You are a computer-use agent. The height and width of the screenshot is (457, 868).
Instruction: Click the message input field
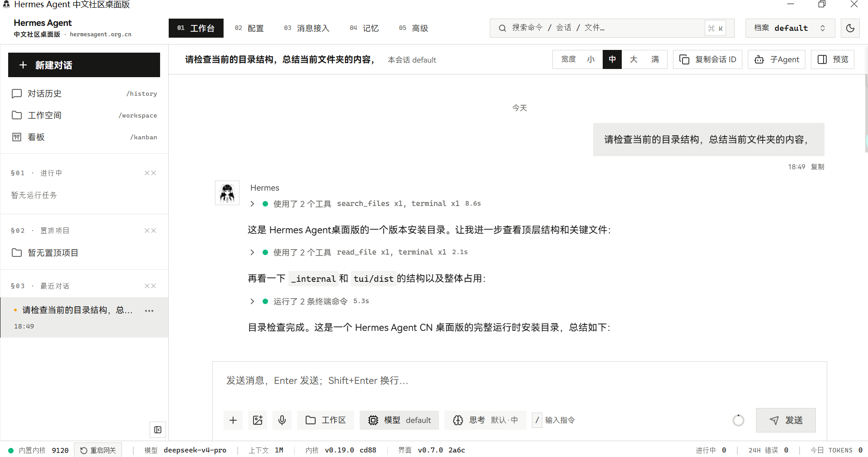point(520,381)
